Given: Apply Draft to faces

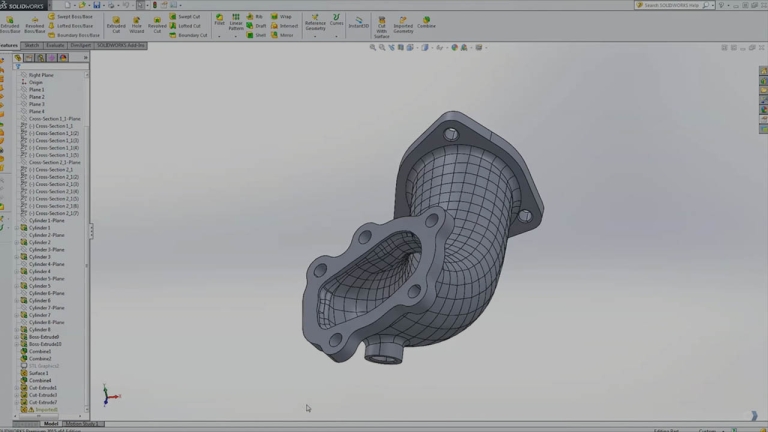Looking at the screenshot, I should click(x=256, y=26).
